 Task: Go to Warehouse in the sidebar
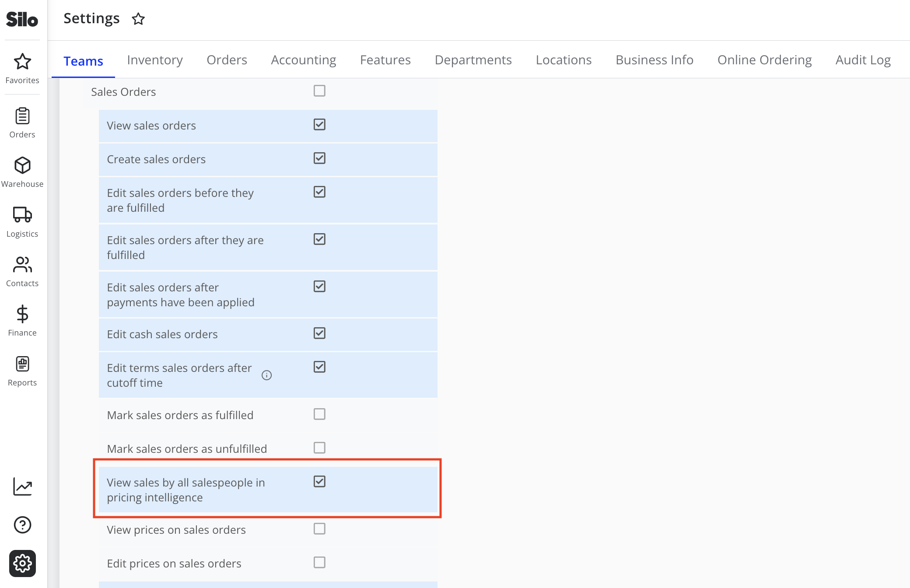[x=22, y=172]
